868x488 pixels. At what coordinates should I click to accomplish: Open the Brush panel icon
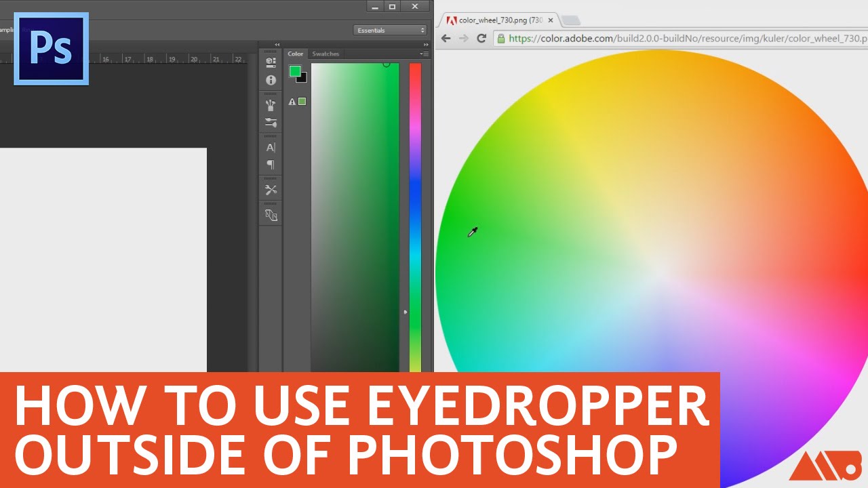pyautogui.click(x=271, y=123)
